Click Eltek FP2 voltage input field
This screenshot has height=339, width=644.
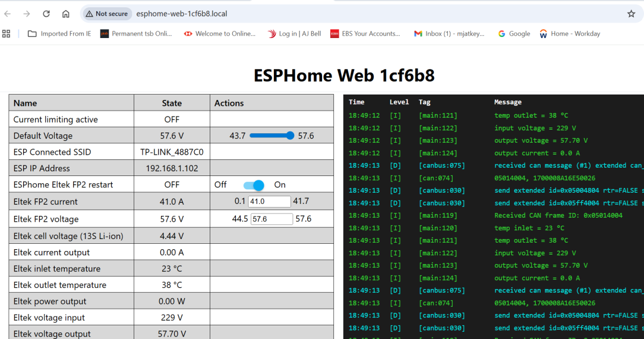point(272,219)
